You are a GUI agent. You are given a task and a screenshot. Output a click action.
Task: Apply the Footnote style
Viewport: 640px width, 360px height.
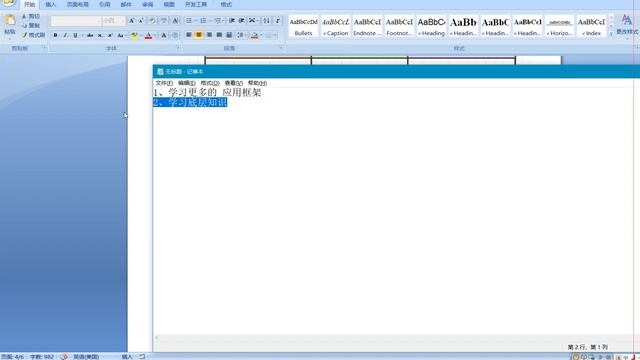tap(399, 27)
